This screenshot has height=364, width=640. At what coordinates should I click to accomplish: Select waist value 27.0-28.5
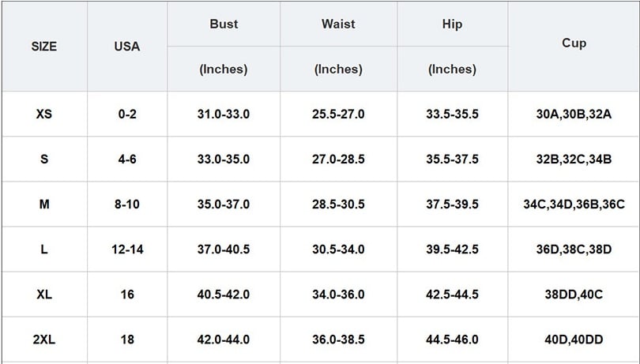coord(338,159)
